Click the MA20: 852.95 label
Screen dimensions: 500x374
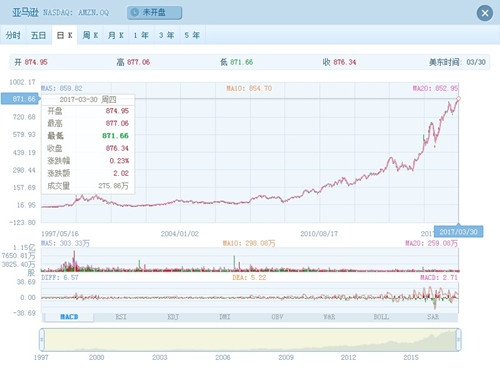pos(435,88)
